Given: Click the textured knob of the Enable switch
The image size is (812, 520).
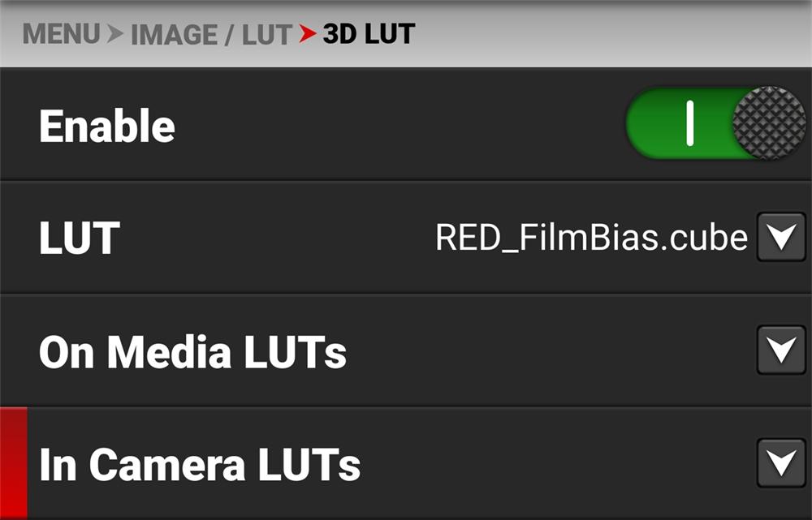Looking at the screenshot, I should (x=769, y=123).
